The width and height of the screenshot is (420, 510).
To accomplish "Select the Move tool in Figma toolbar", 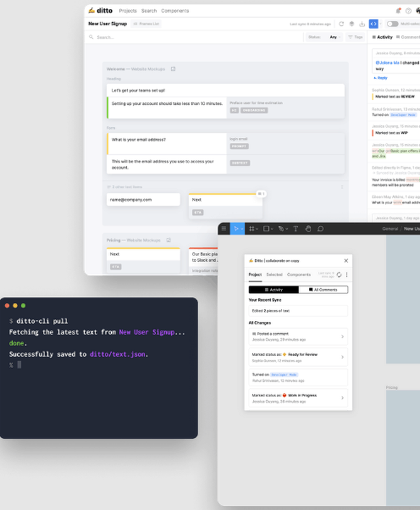I will point(236,228).
